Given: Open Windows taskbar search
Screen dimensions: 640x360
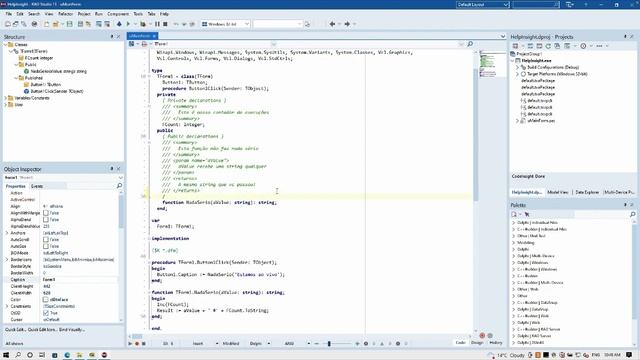Looking at the screenshot, I should tap(18, 355).
